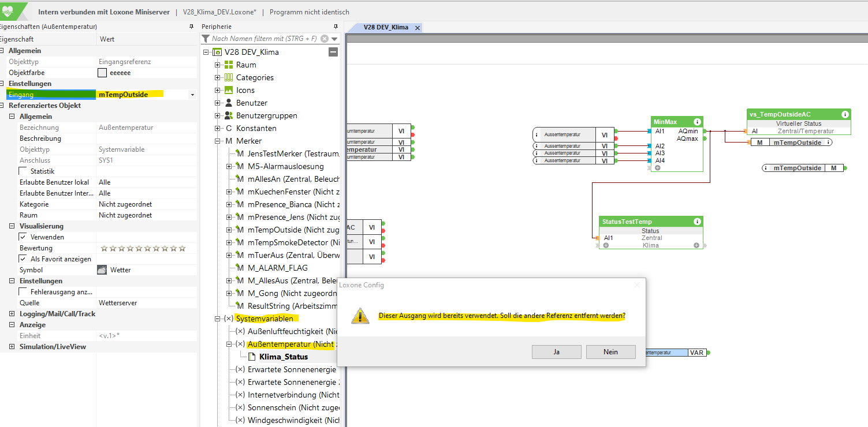Collapse all with the minus button in Peripherie
The width and height of the screenshot is (868, 427).
point(333,52)
